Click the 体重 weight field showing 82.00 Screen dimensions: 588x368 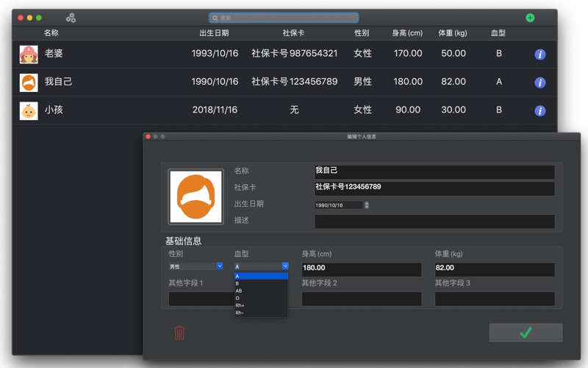[x=494, y=269]
